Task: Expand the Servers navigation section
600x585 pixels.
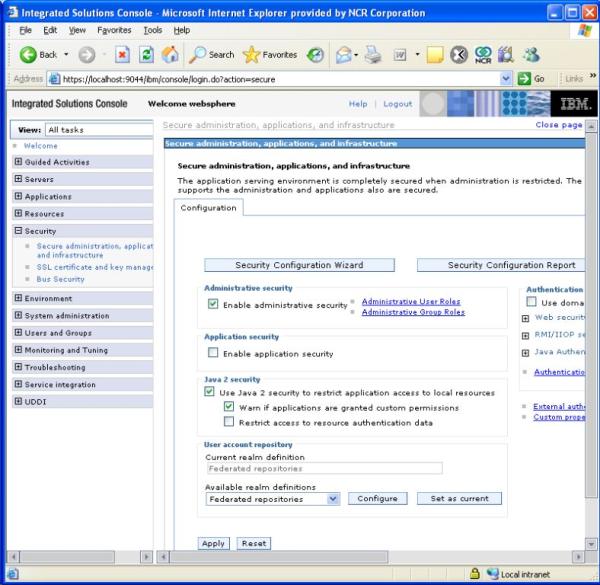Action: point(18,179)
